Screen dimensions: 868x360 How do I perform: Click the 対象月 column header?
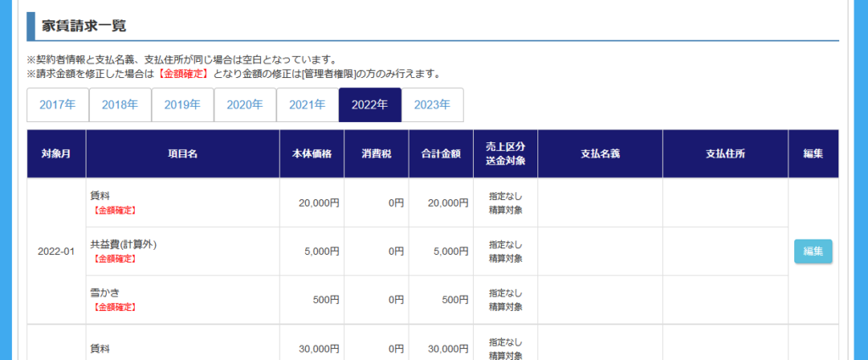57,154
